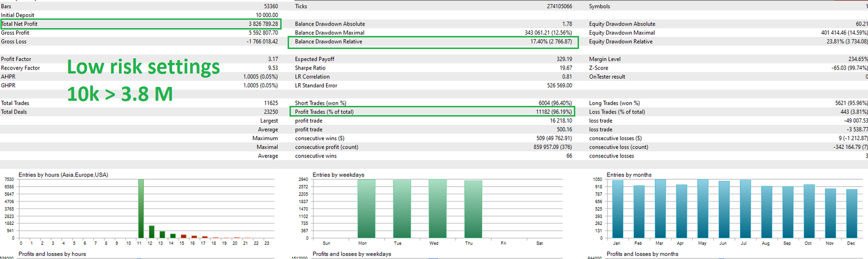Click the hour 12 bar in Entries by hours

click(x=152, y=232)
